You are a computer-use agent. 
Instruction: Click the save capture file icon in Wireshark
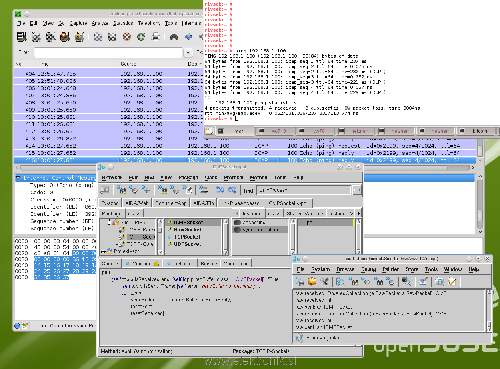pyautogui.click(x=112, y=37)
